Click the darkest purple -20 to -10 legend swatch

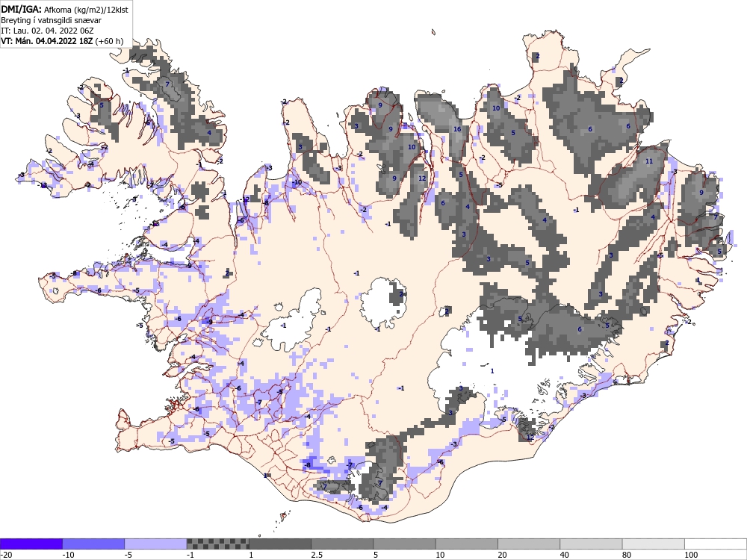click(31, 544)
